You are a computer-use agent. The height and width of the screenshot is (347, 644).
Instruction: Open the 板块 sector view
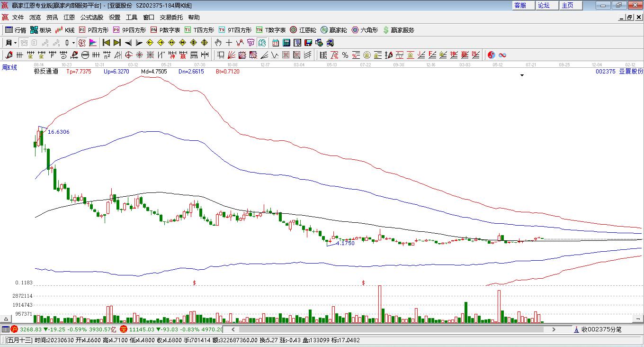(41, 30)
